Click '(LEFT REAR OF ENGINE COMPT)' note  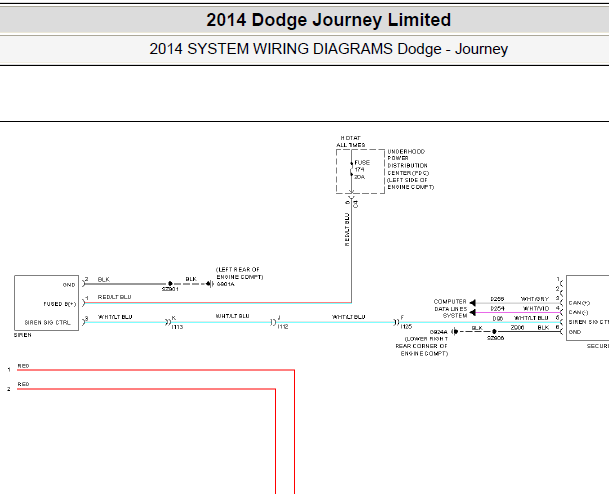click(240, 273)
